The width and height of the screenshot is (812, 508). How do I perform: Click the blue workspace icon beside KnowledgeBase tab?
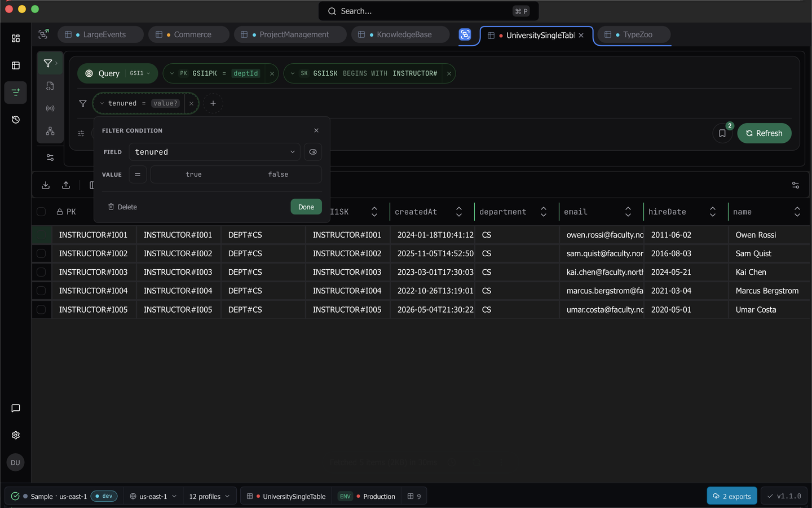point(465,34)
